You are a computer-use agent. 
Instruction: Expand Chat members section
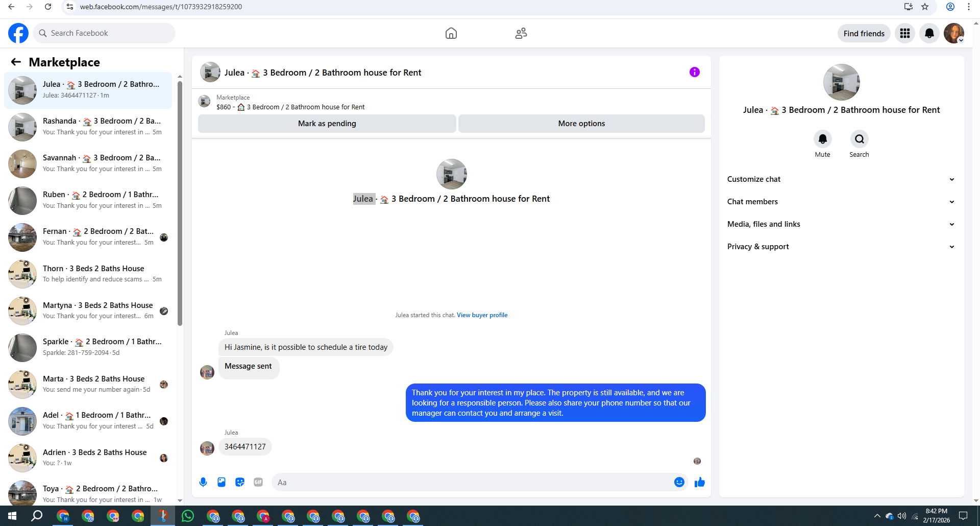pos(841,202)
